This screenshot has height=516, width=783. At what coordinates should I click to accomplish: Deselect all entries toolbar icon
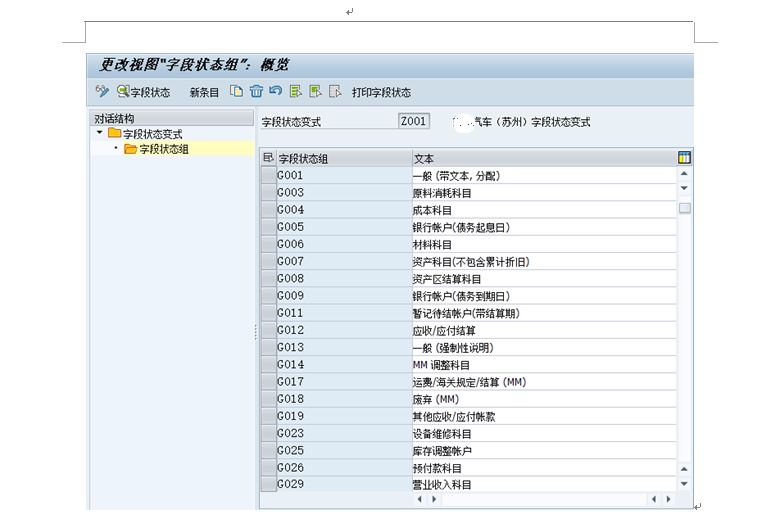click(335, 91)
